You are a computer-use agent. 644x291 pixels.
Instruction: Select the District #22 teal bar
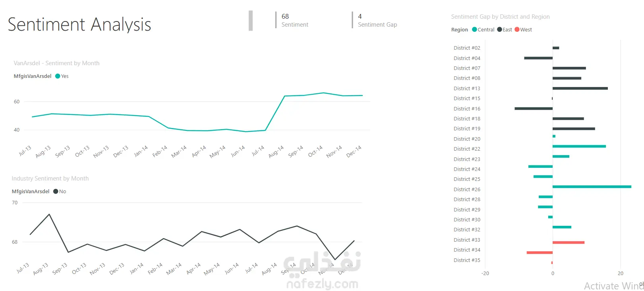pos(579,146)
